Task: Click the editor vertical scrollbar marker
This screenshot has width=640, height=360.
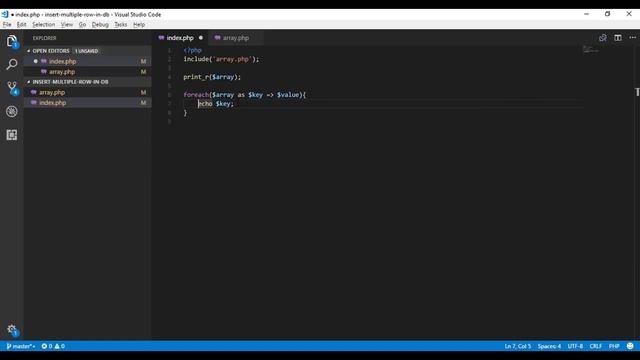Action: coord(637,92)
